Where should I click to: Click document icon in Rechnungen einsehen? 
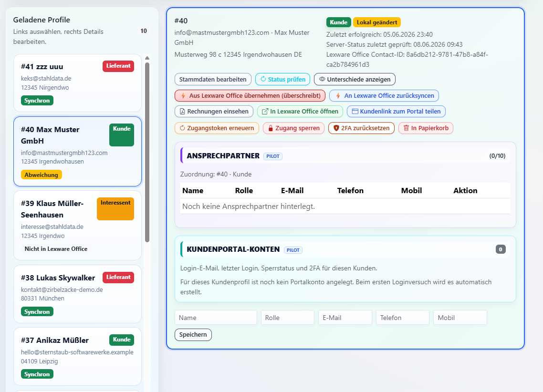(x=182, y=112)
